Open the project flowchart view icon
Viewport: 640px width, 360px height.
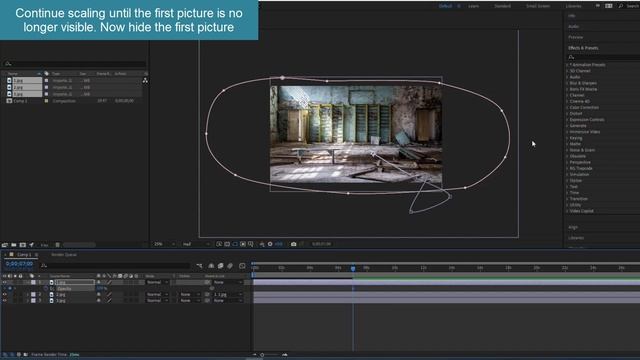pos(145,80)
